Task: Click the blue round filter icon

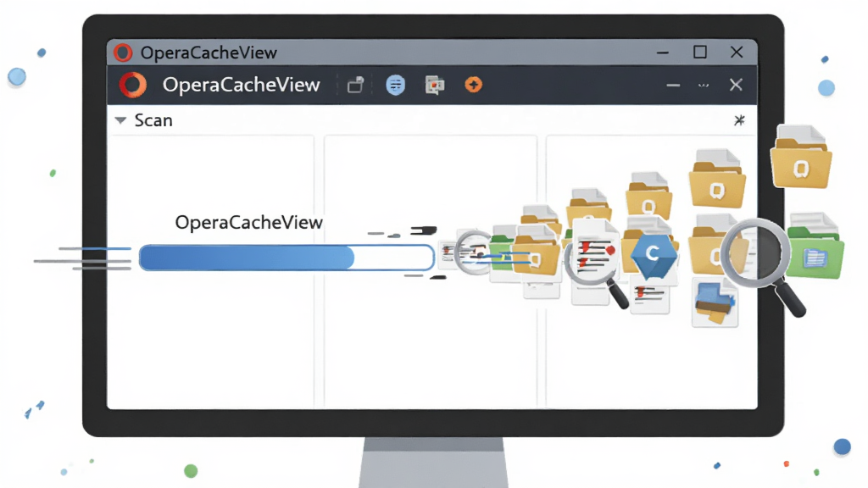Action: click(395, 85)
